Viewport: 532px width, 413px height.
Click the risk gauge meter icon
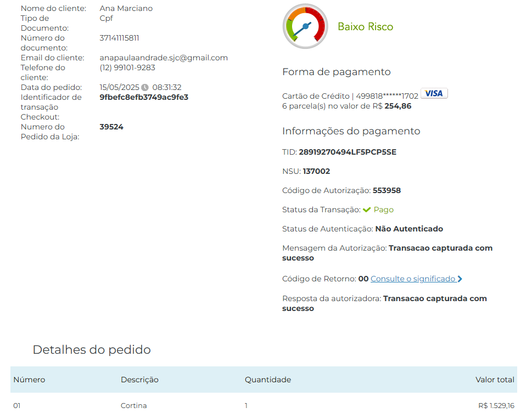(x=305, y=26)
